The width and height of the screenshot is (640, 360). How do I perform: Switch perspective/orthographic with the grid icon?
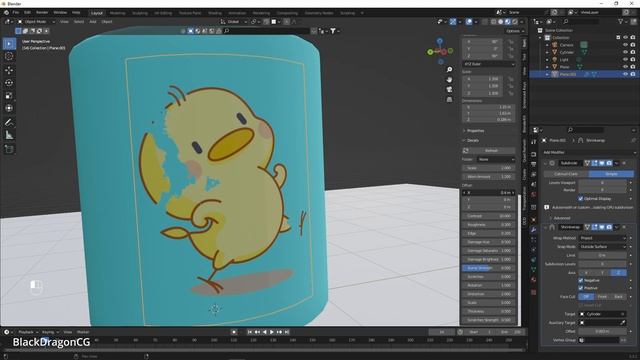[449, 99]
